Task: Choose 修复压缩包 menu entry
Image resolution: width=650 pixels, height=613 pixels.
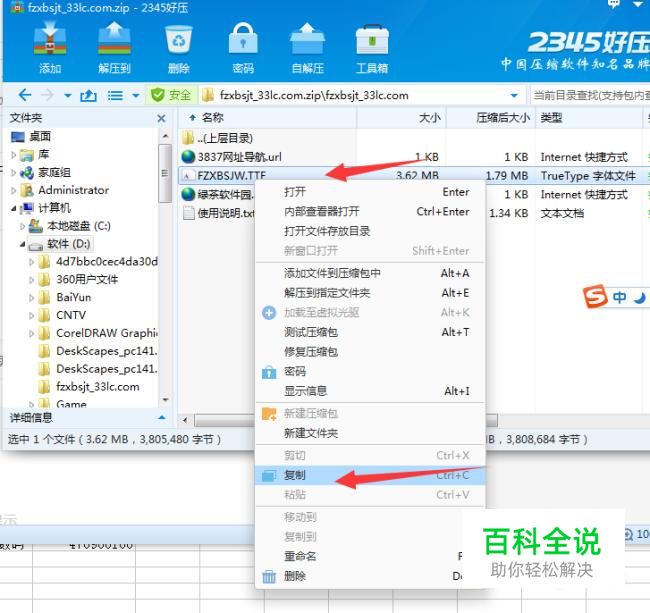Action: tap(370, 352)
